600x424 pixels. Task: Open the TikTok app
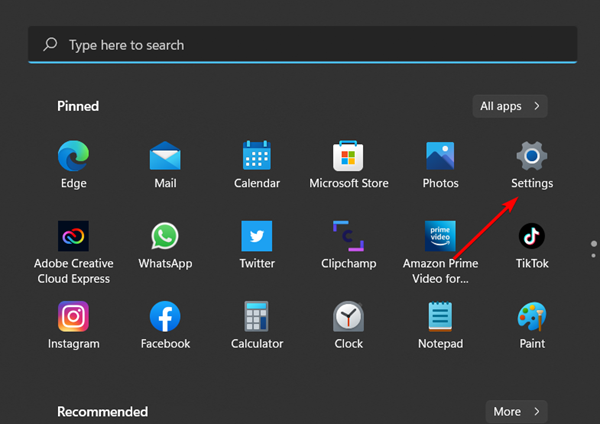tap(531, 237)
